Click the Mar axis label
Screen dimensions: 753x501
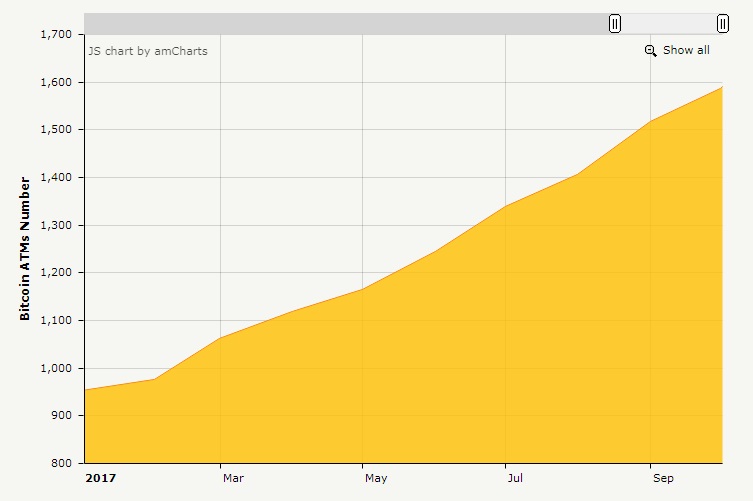tap(233, 478)
